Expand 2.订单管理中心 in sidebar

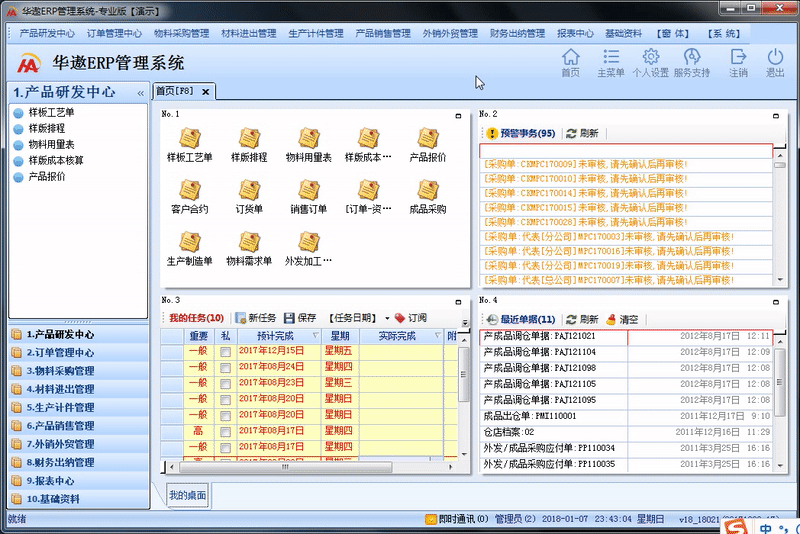coord(79,352)
